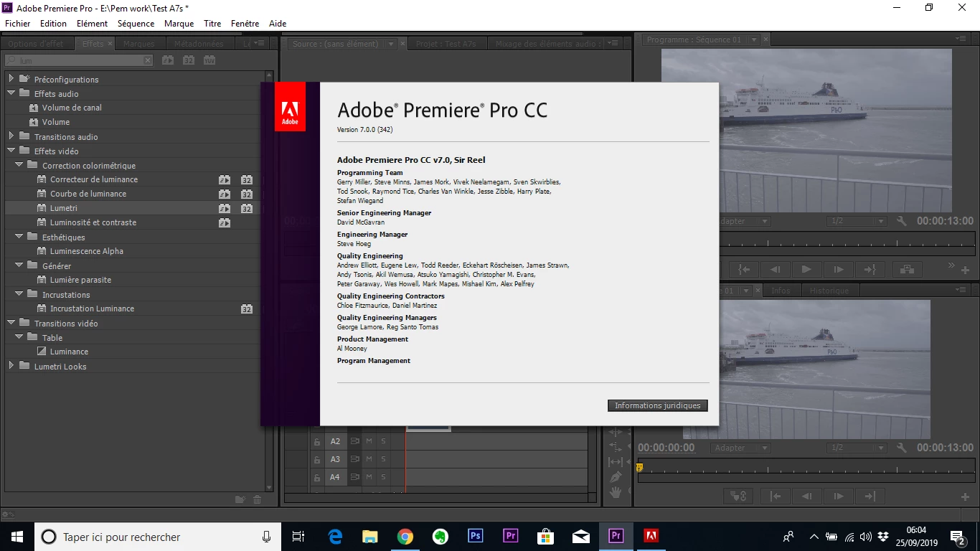This screenshot has width=980, height=551.
Task: Click the Program monitor time ruler
Action: 847,242
